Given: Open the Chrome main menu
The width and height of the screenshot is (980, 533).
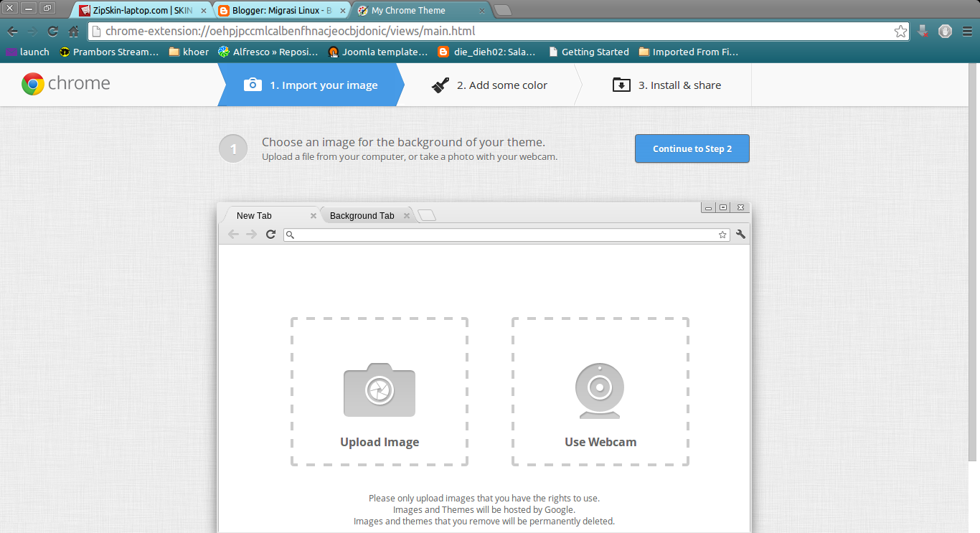Looking at the screenshot, I should click(967, 32).
